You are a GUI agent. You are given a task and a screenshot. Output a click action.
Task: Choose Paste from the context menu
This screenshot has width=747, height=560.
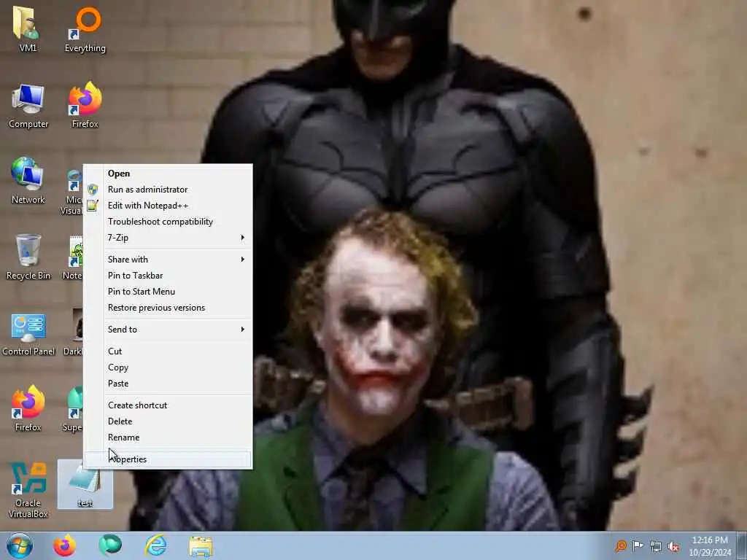(x=169, y=384)
